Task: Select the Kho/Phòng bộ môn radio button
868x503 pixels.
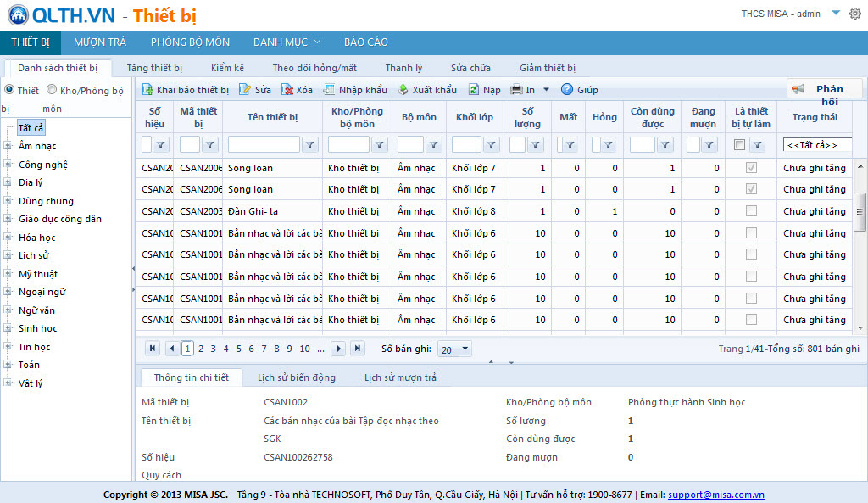Action: 52,90
